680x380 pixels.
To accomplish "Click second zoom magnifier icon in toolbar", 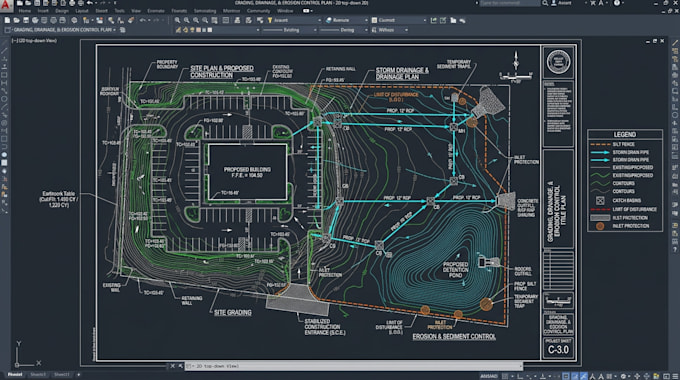I will (x=186, y=20).
